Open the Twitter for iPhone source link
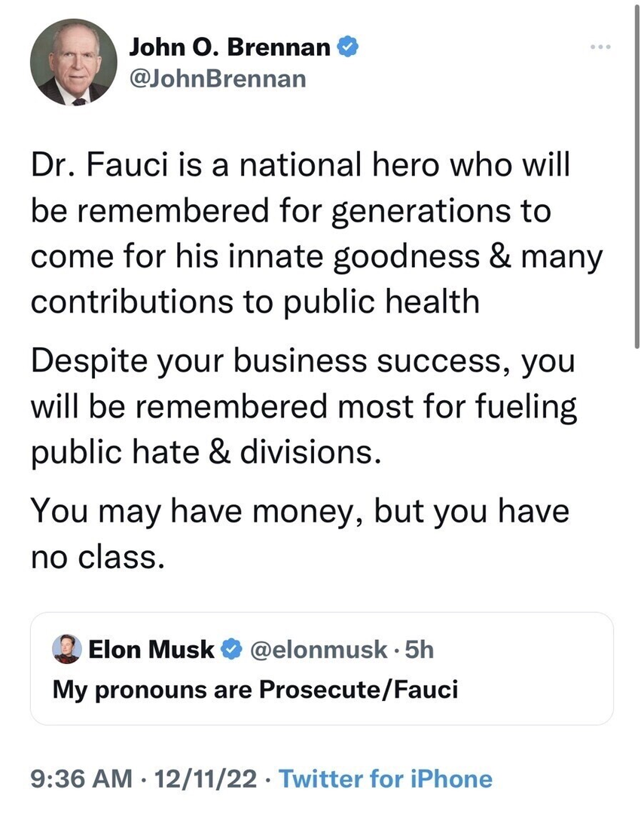The height and width of the screenshot is (814, 644). pos(386,779)
